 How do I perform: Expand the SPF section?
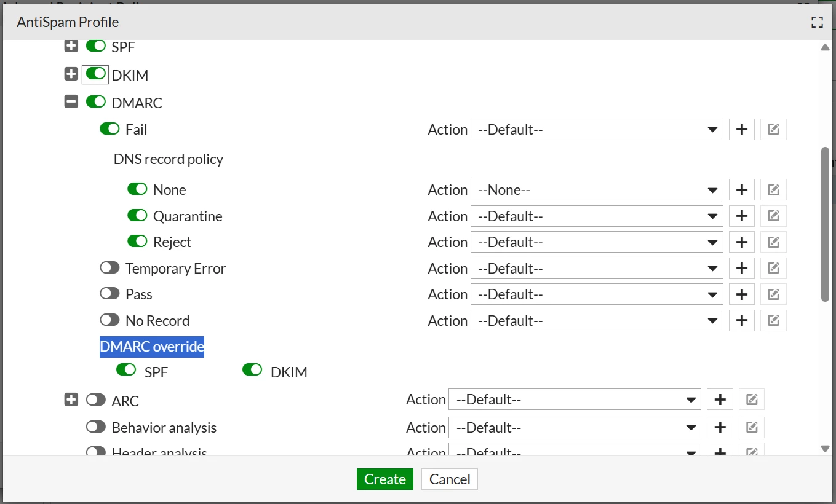(x=71, y=46)
